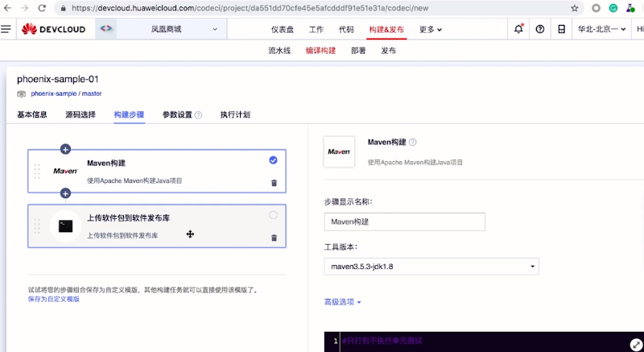644x352 pixels.
Task: Select the Maven构建 step card
Action: click(x=157, y=172)
